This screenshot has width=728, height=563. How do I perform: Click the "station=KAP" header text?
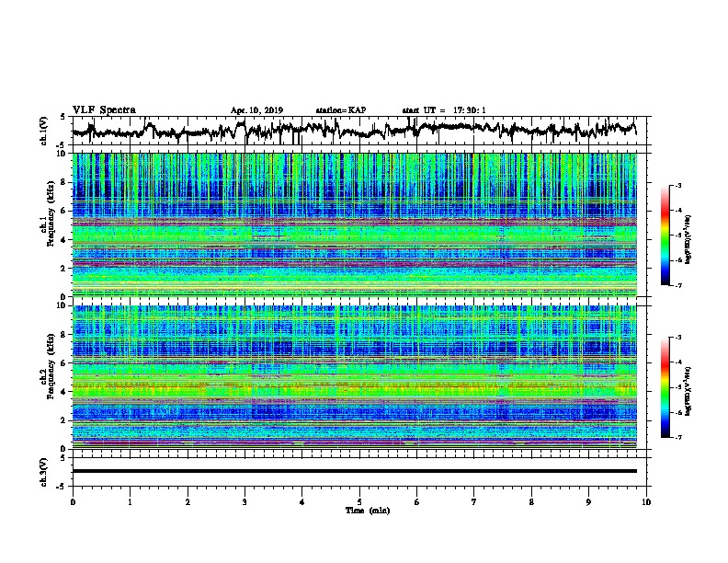click(x=341, y=110)
